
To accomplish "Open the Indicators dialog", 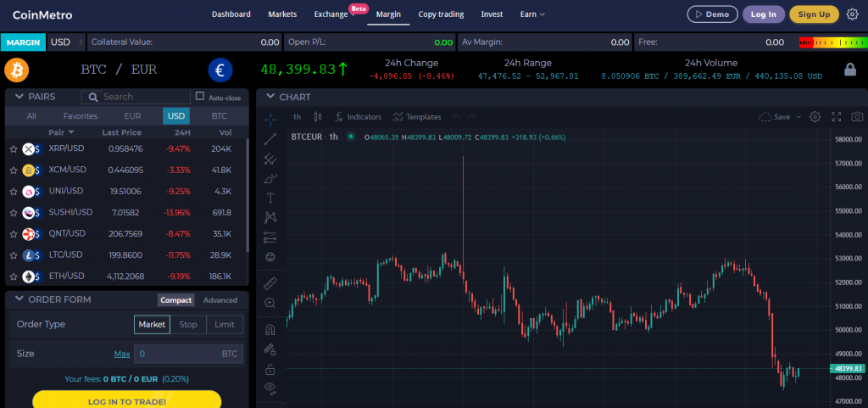I will [x=359, y=117].
